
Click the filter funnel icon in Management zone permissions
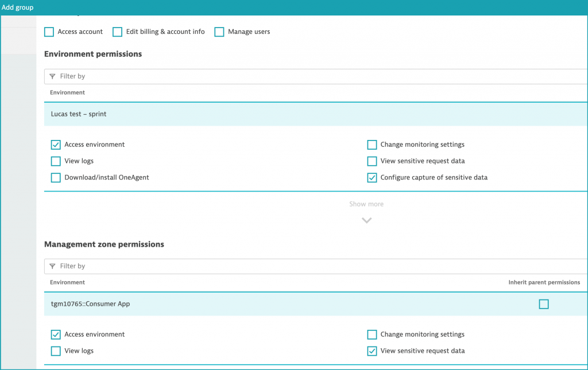[x=52, y=266]
